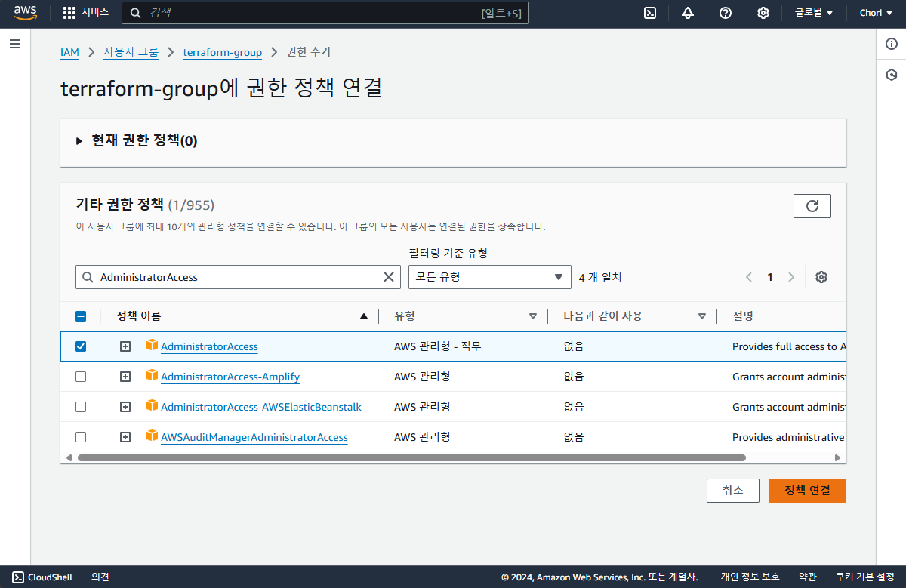Click the policy icon beside AdministratorAccess-Amplify
Screen dimensions: 906x588
click(152, 376)
